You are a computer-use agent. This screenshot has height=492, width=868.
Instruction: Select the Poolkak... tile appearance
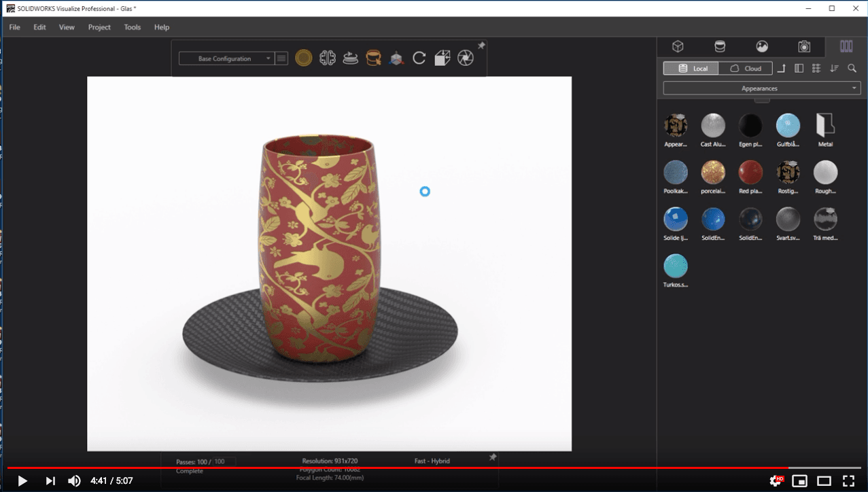click(676, 173)
